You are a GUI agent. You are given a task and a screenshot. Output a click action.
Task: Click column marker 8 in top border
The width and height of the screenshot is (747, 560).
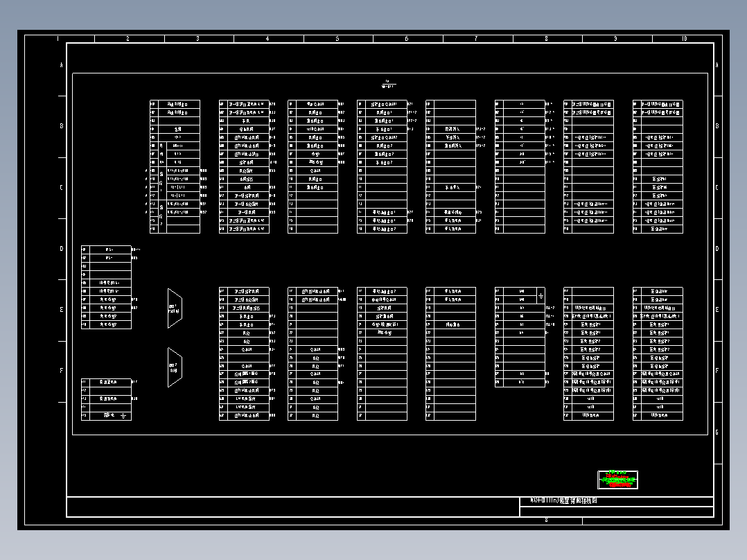pyautogui.click(x=547, y=39)
